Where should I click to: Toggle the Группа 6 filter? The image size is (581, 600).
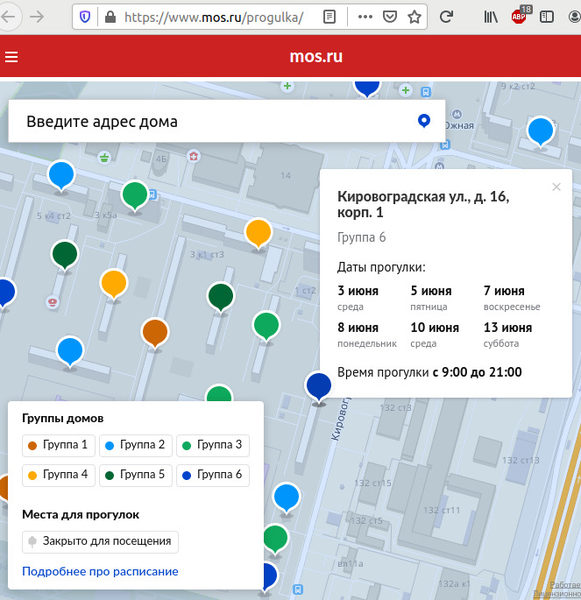click(213, 475)
